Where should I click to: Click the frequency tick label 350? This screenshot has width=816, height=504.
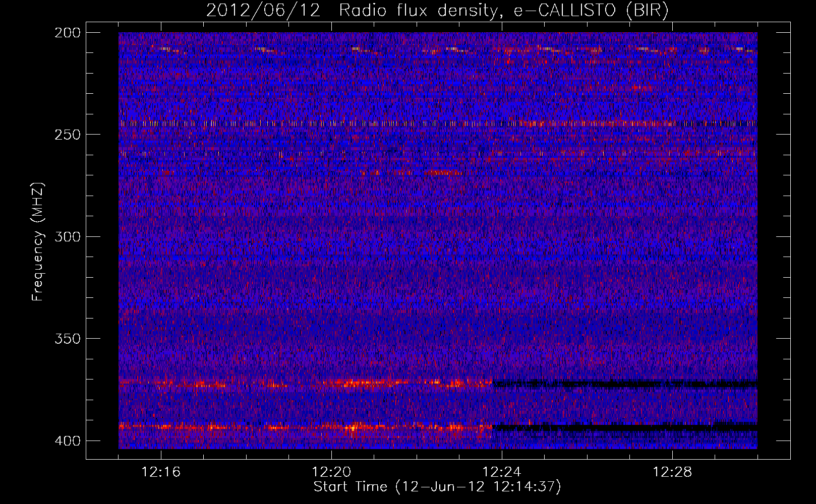tap(68, 339)
